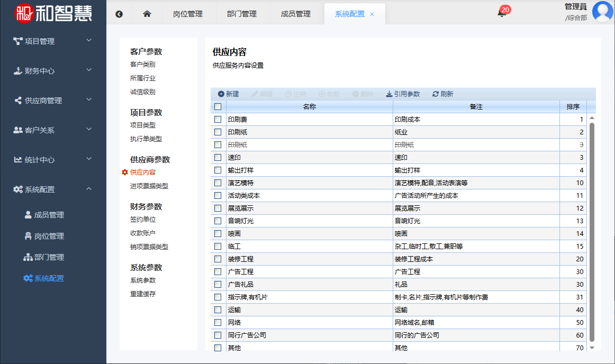Click the 刷新 refresh toolbar button
Image resolution: width=615 pixels, height=364 pixels.
pos(443,94)
